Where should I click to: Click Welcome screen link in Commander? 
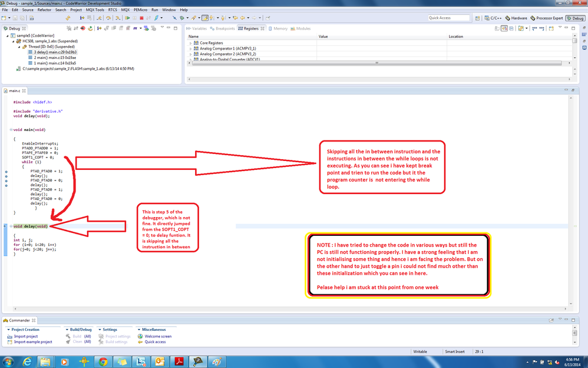[158, 337]
